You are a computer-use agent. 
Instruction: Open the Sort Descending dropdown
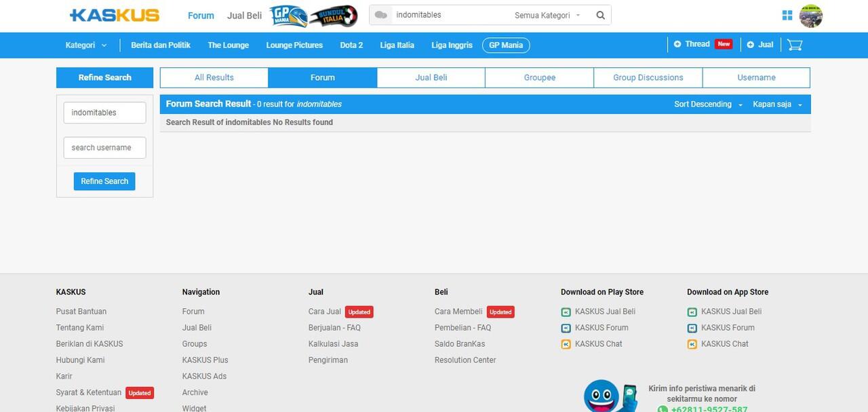coord(708,105)
